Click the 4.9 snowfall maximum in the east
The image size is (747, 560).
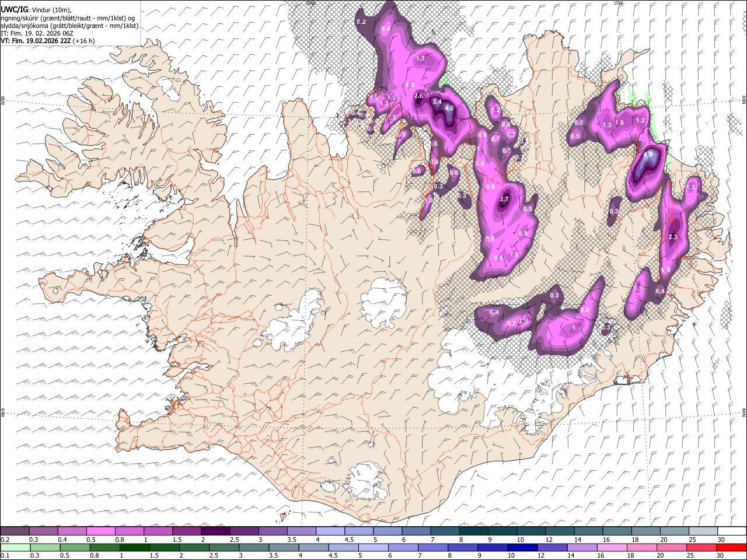click(x=648, y=155)
